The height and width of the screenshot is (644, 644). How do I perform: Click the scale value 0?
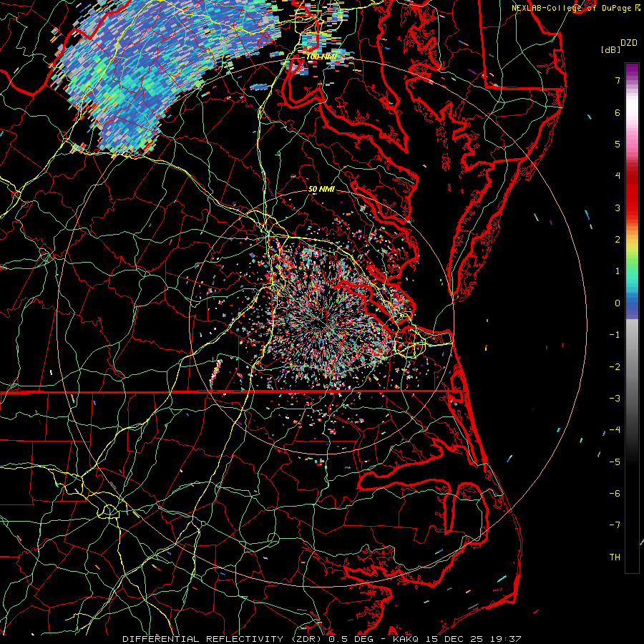click(x=618, y=303)
